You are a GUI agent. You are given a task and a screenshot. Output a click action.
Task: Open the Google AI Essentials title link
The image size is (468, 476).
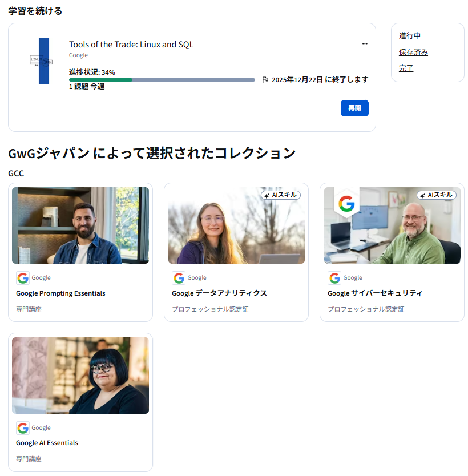pyautogui.click(x=47, y=443)
